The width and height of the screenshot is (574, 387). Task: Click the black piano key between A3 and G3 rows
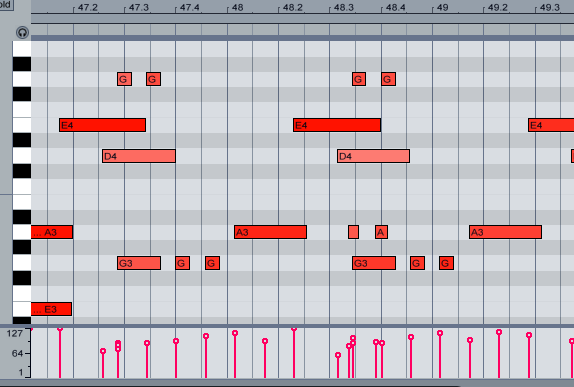(x=22, y=248)
